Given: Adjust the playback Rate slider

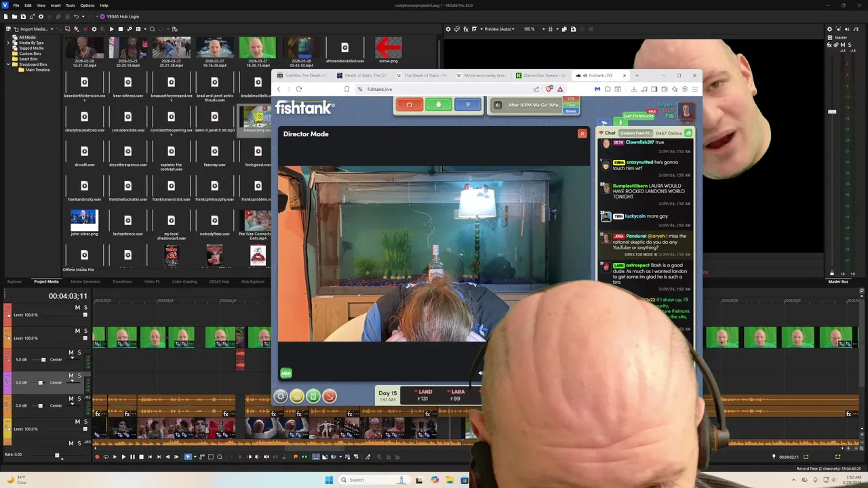Looking at the screenshot, I should [57, 455].
